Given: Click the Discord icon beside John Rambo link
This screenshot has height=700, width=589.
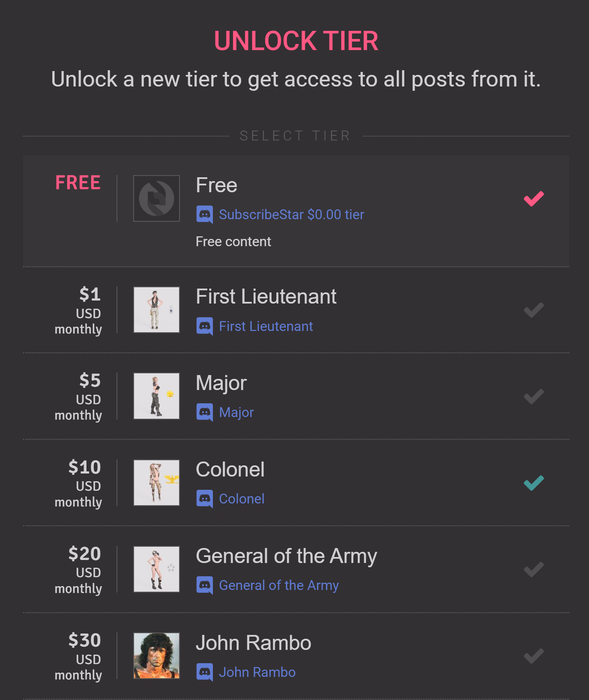Looking at the screenshot, I should (x=204, y=672).
